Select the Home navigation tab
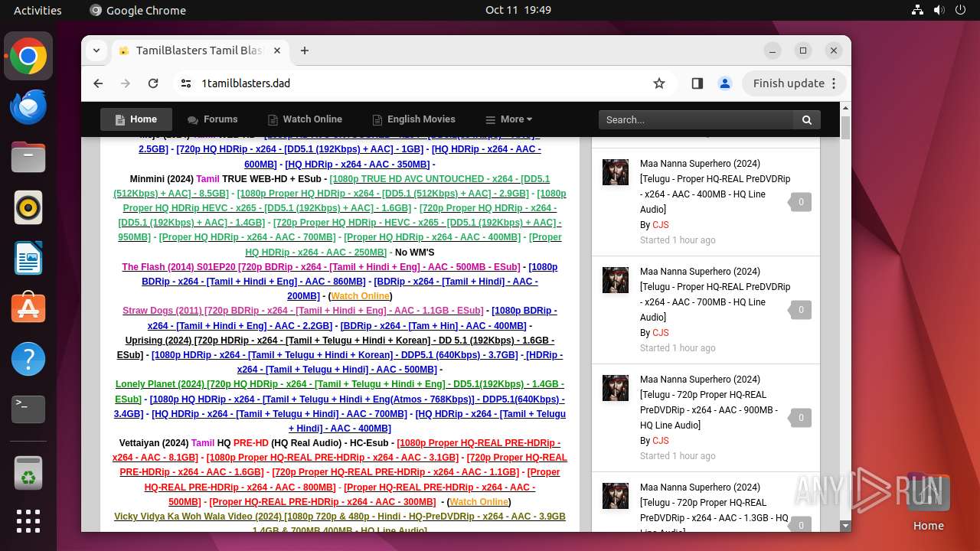 pyautogui.click(x=136, y=119)
